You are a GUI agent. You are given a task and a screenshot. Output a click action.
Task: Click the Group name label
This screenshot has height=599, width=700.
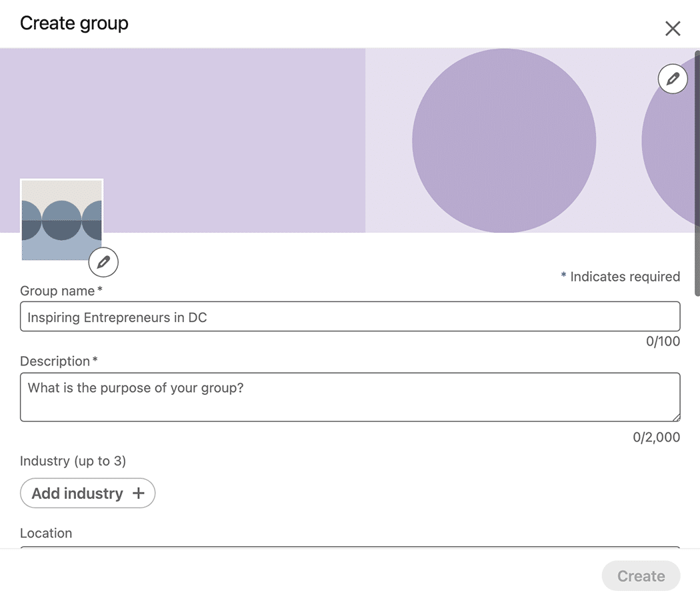click(x=58, y=291)
